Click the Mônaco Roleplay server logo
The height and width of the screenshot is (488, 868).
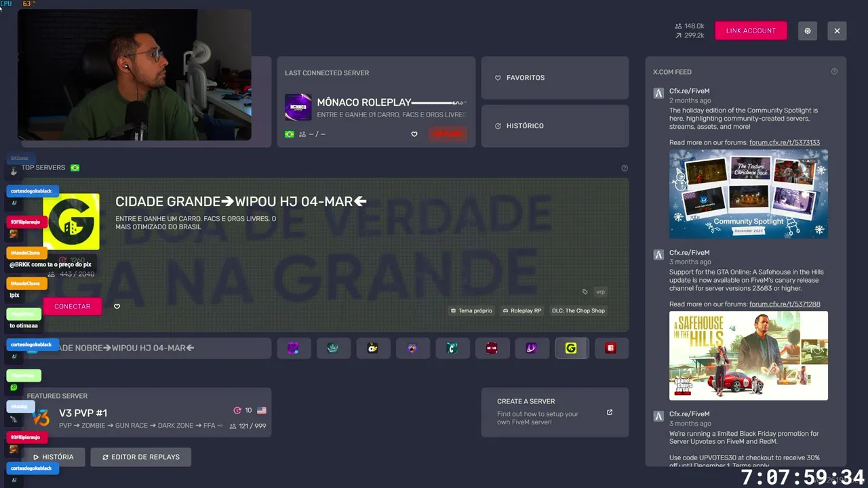(298, 107)
